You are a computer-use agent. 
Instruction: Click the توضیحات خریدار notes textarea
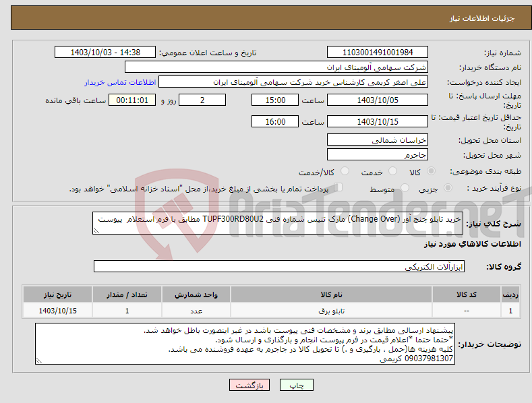245,344
